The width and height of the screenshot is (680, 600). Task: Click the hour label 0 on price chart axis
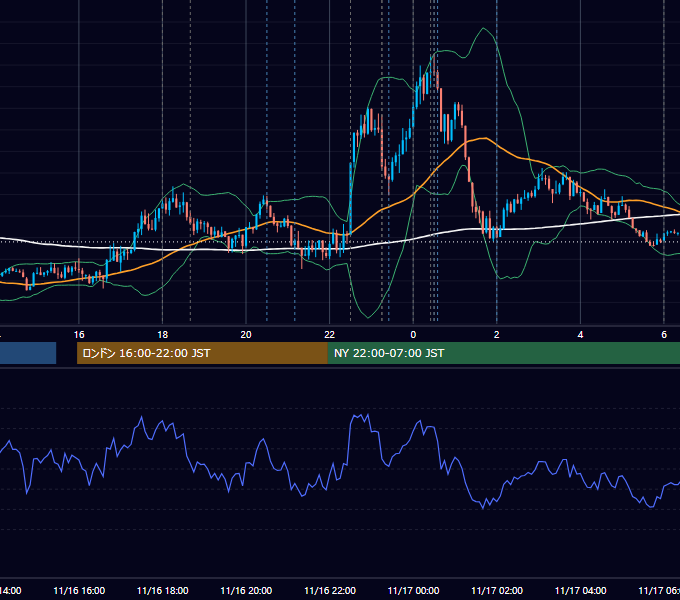click(413, 335)
